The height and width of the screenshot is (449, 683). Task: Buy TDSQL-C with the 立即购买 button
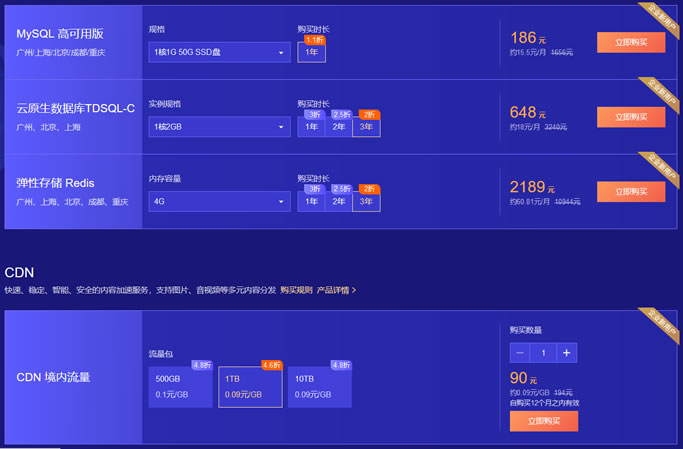[x=630, y=117]
